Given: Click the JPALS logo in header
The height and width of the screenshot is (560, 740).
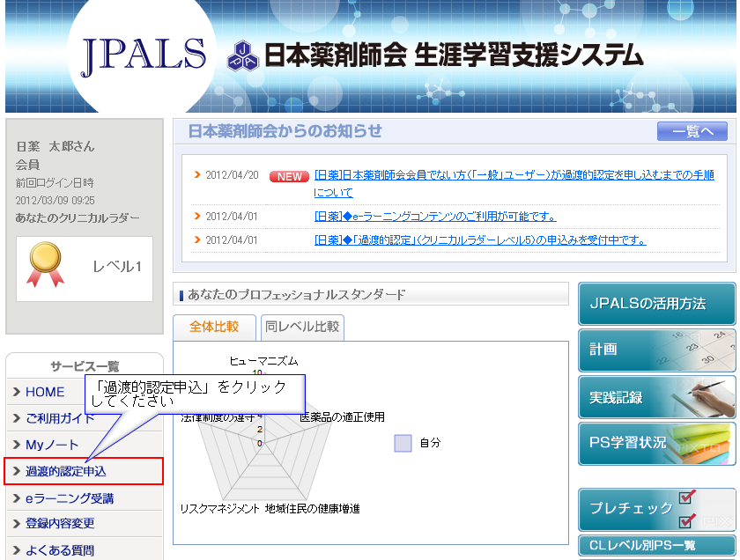Looking at the screenshot, I should click(x=144, y=55).
